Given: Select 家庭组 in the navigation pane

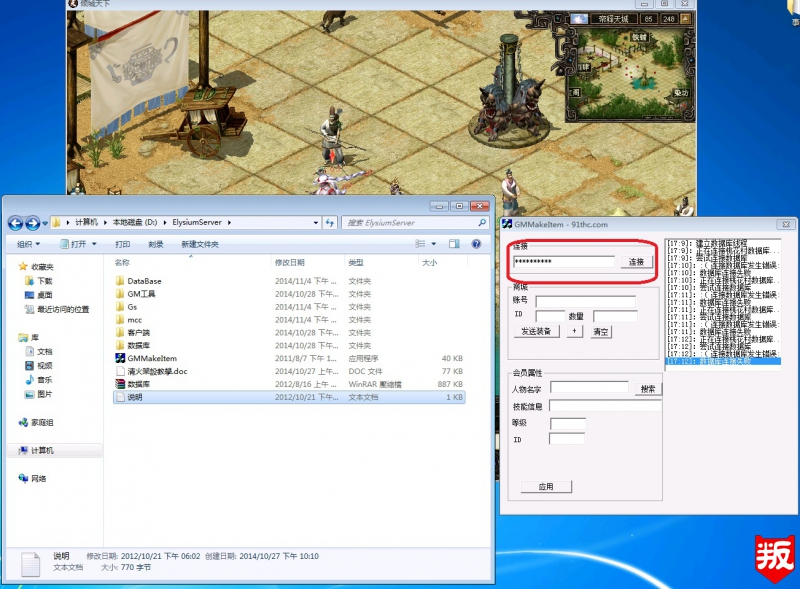Looking at the screenshot, I should tap(36, 423).
